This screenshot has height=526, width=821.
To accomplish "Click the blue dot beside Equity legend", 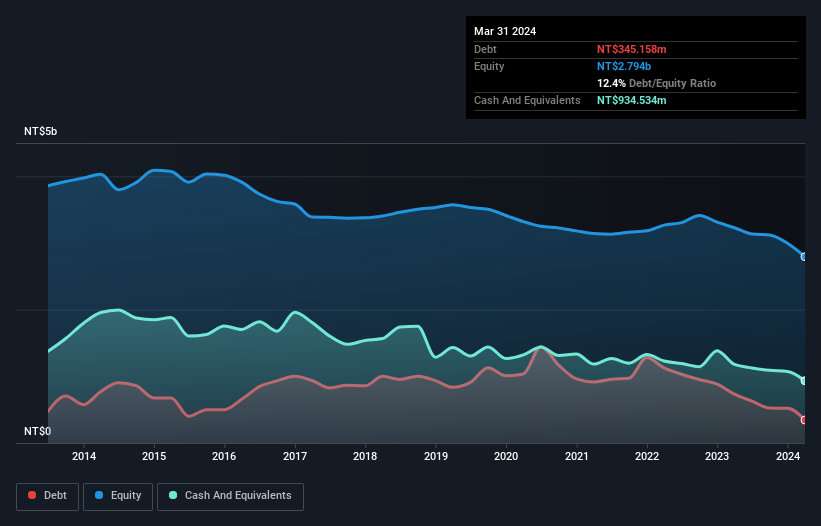I will (x=101, y=495).
